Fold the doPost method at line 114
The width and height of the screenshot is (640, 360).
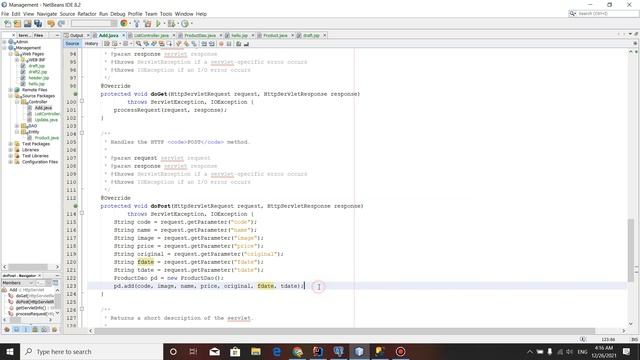(82, 213)
